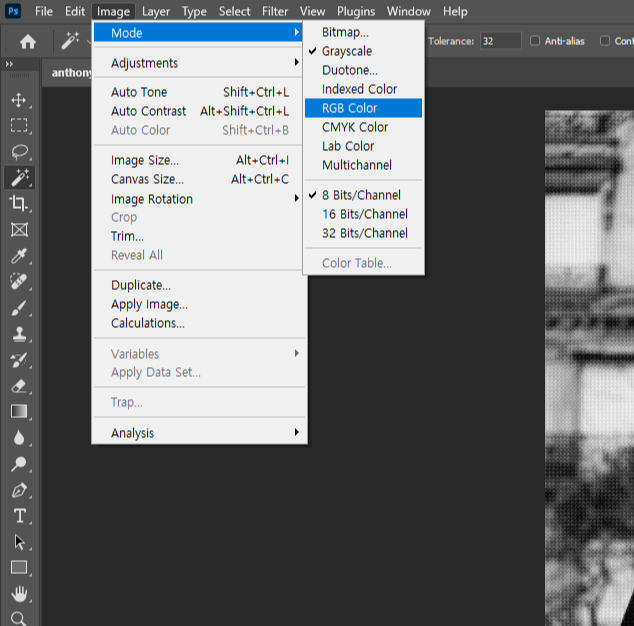Open Canvas Size... dialog
The image size is (634, 626).
(x=198, y=179)
